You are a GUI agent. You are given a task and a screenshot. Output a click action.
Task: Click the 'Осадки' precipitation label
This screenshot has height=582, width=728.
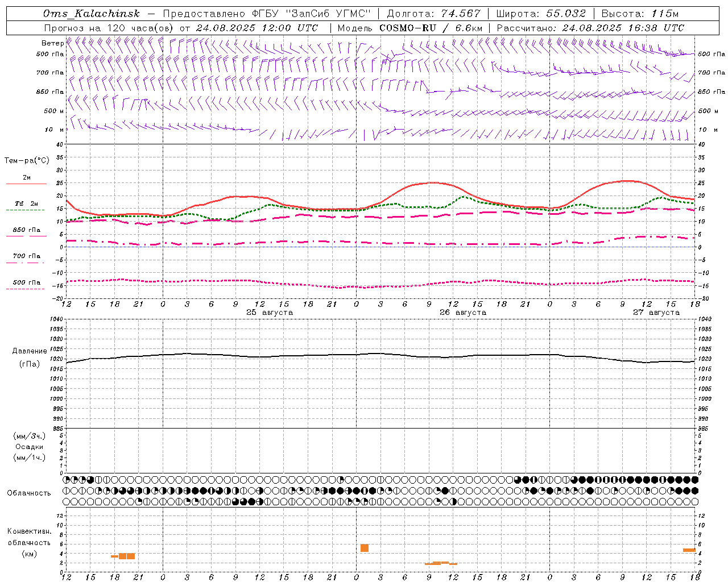30,447
